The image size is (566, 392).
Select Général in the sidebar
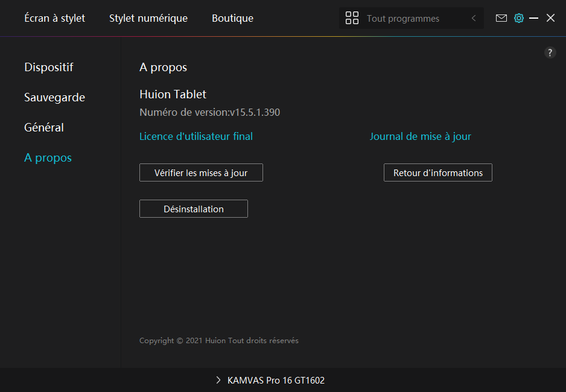tap(44, 127)
